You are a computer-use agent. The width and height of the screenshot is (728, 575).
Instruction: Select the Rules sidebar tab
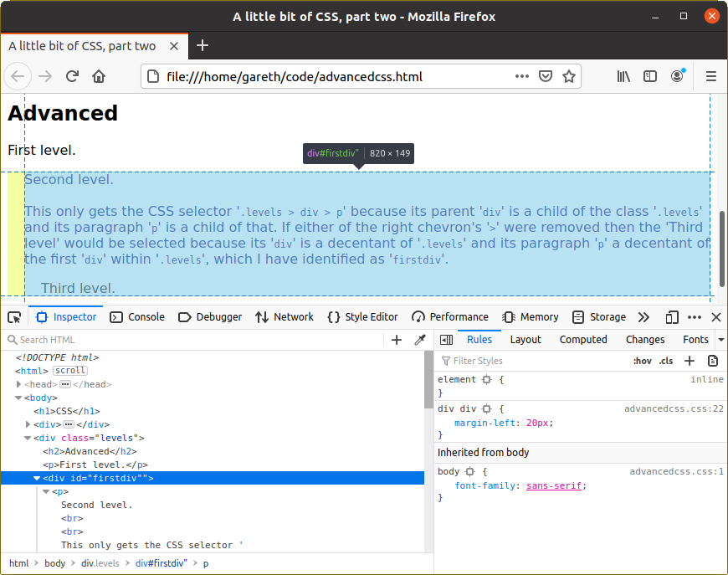tap(479, 340)
